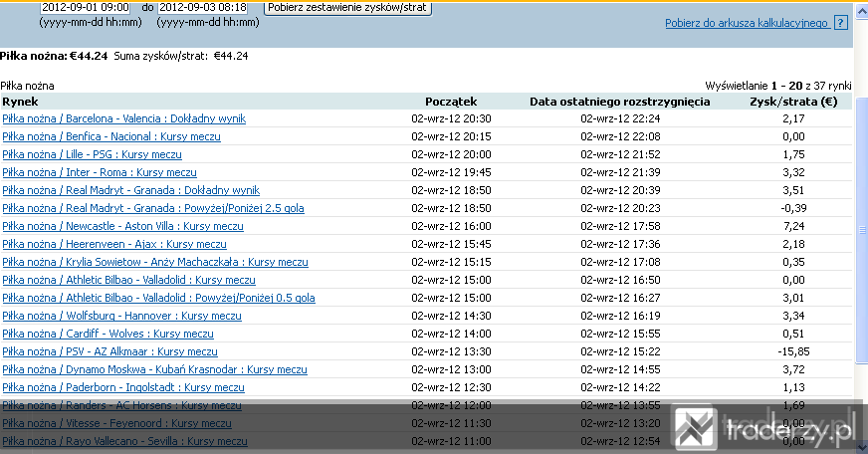Open Wolfsburg - Hannover Kursy meczu market
Viewport: 868px width, 454px height.
point(121,316)
